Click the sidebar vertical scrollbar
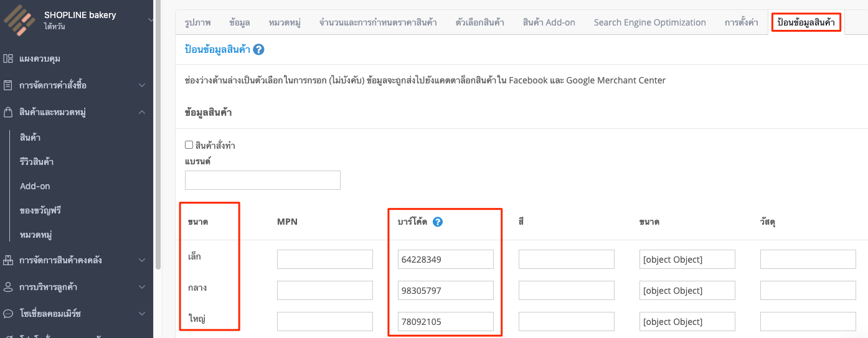 158,134
